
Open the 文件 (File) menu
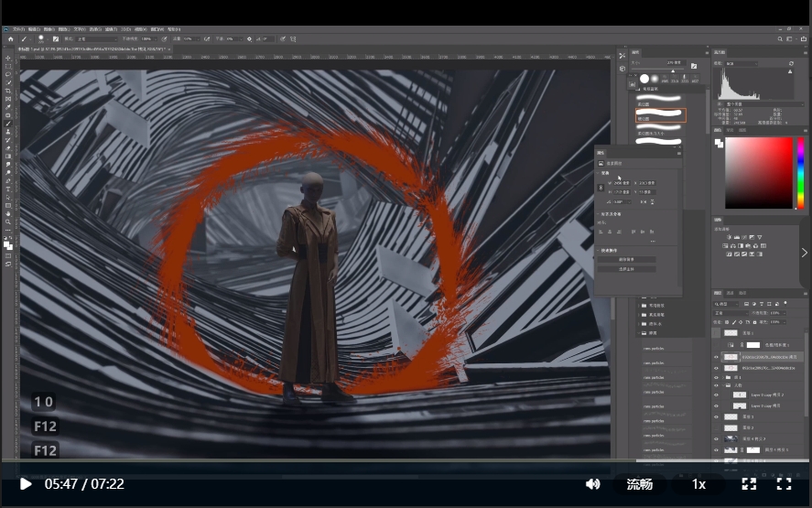coord(18,29)
